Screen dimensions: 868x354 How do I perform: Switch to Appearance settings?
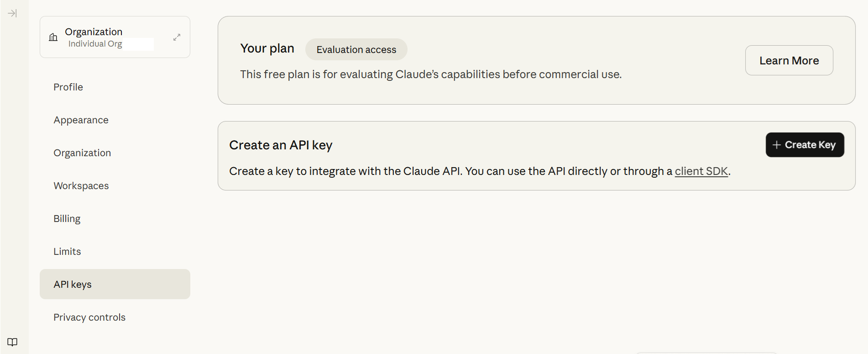click(81, 120)
